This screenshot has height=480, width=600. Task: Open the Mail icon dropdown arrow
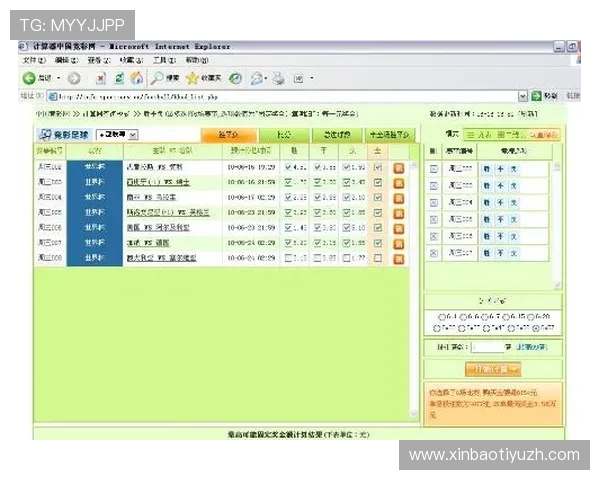[x=266, y=78]
